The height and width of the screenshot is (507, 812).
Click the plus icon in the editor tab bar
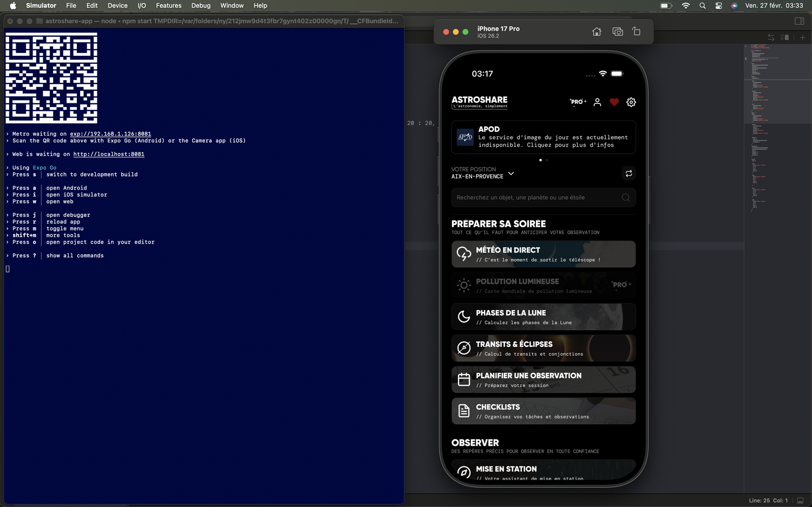click(x=803, y=37)
